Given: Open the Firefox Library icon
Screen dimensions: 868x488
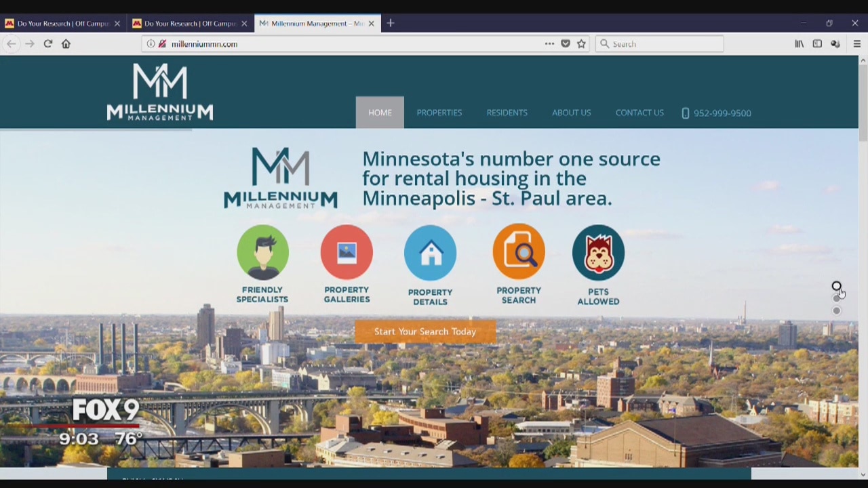Looking at the screenshot, I should pyautogui.click(x=800, y=43).
